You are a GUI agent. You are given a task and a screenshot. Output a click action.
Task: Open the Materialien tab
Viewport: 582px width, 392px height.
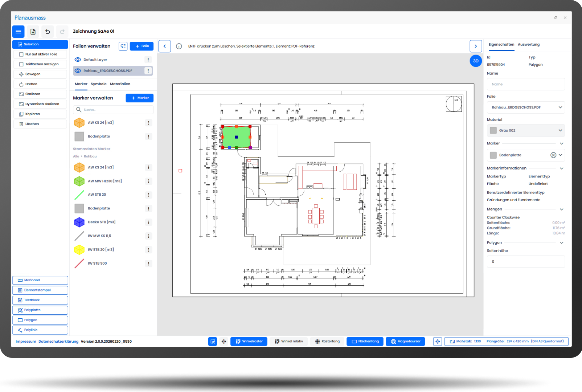point(120,84)
